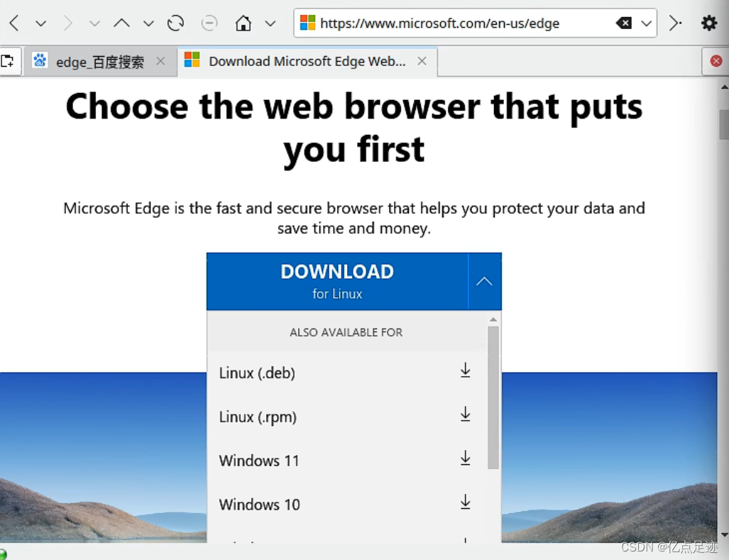Click the download arrow beside Windows 10

pos(466,503)
